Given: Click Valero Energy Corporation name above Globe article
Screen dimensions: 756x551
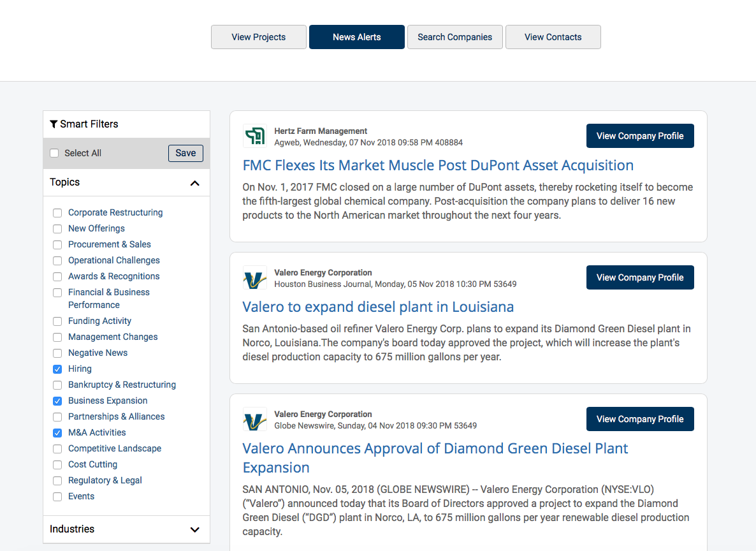Looking at the screenshot, I should pos(323,414).
